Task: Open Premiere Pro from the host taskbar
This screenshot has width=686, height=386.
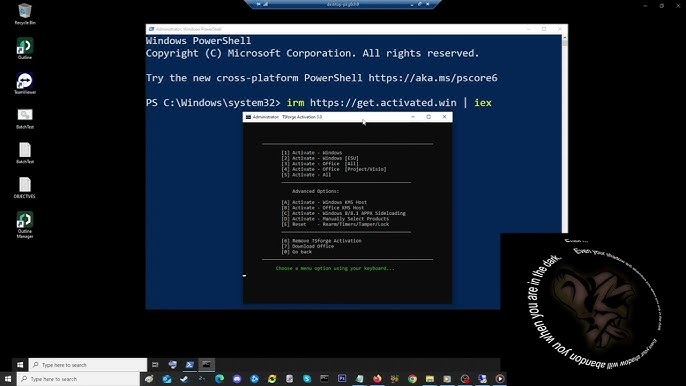Action: pyautogui.click(x=342, y=379)
